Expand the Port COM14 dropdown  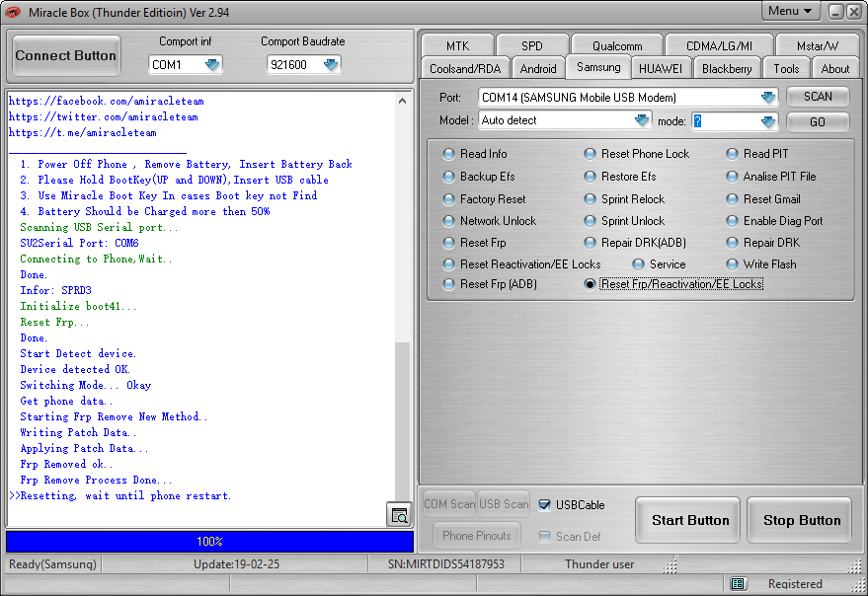(x=768, y=98)
